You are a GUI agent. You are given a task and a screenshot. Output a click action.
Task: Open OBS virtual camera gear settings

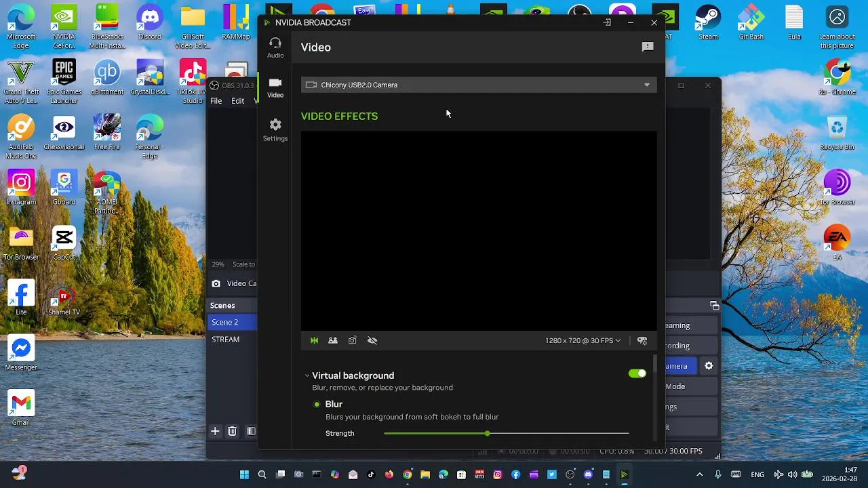pyautogui.click(x=709, y=366)
